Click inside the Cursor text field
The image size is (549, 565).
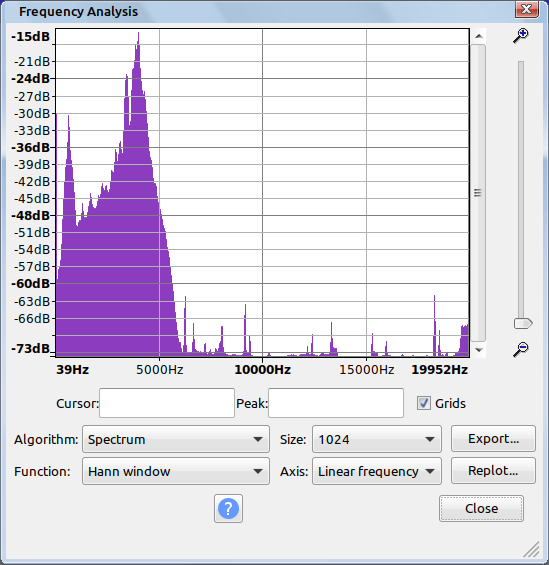point(167,403)
